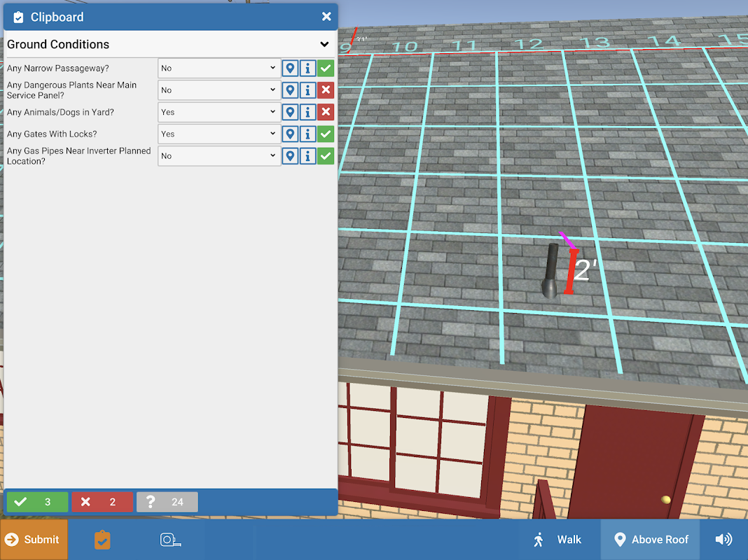
Task: Open info icon for Dangerous Plants row
Action: [x=307, y=90]
